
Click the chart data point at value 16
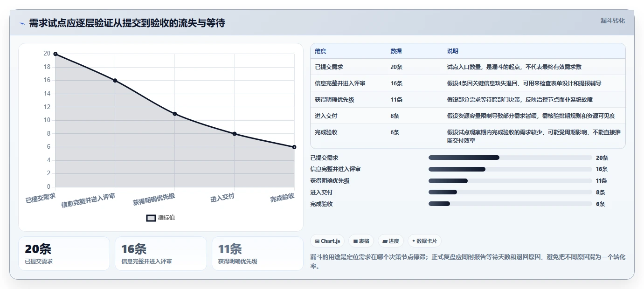click(x=115, y=81)
